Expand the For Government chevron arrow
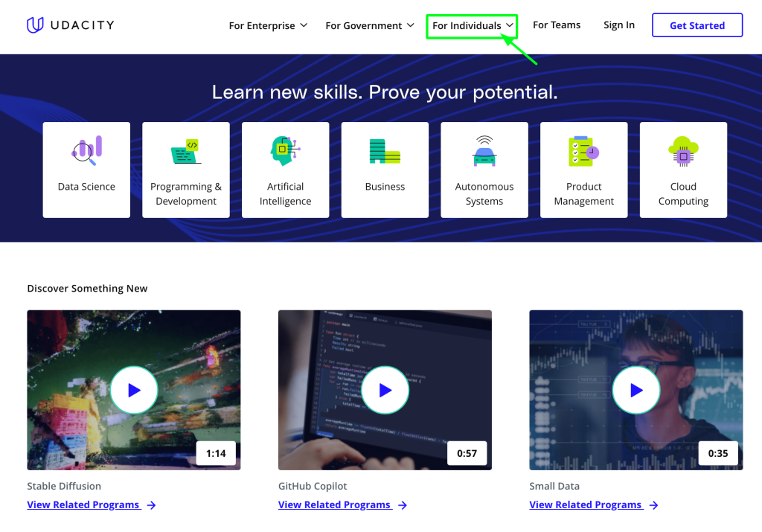 point(411,25)
